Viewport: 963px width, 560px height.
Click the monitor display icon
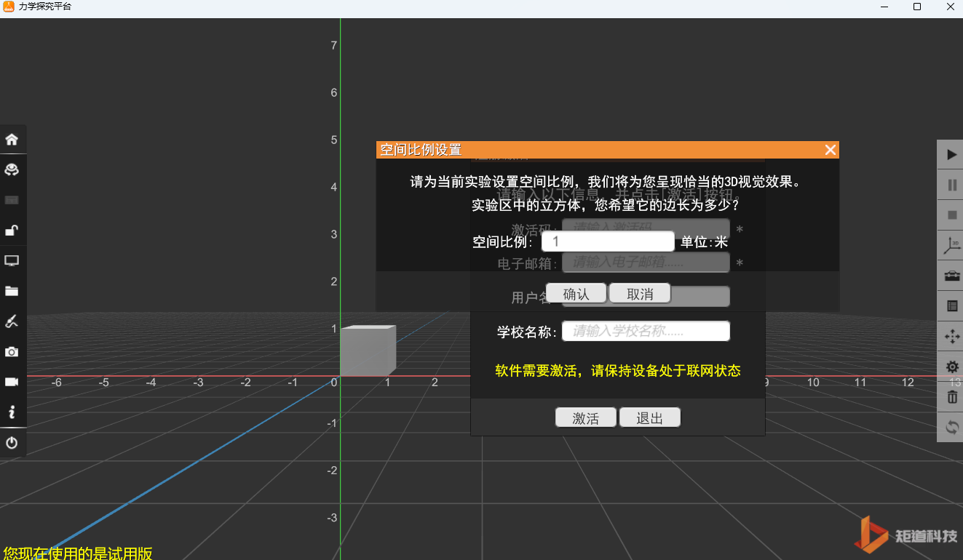12,260
